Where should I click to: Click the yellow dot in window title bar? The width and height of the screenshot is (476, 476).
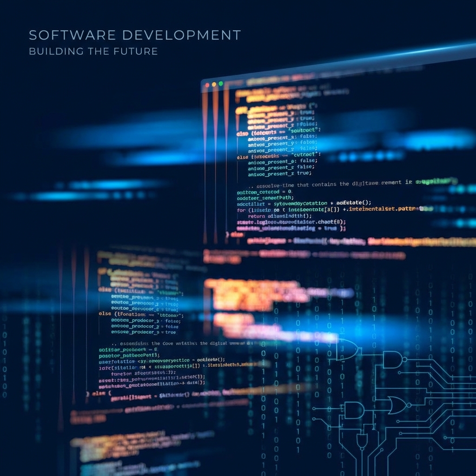[214, 85]
